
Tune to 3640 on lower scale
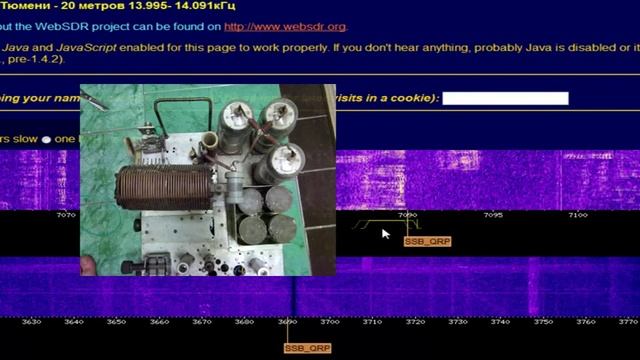coord(74,322)
